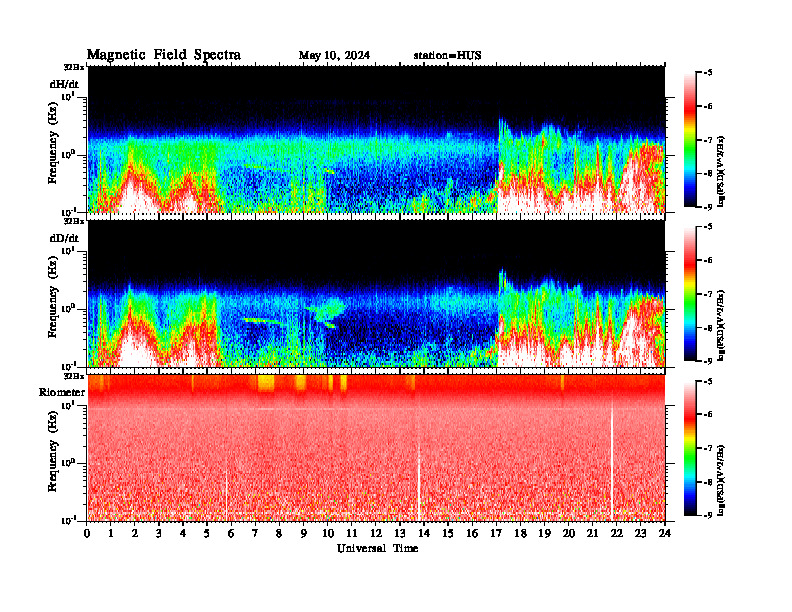Click the -8 value on Riometer color scale

click(x=708, y=482)
